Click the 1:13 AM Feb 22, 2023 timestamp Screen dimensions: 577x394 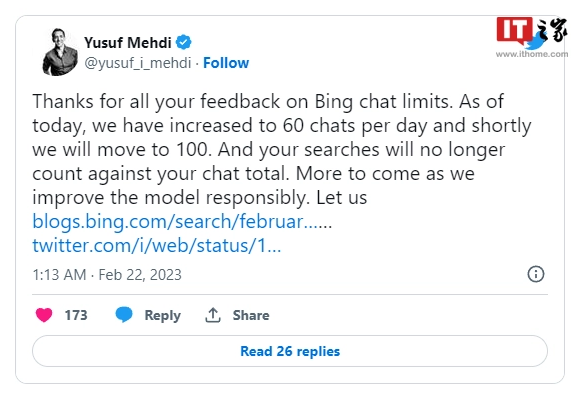point(107,275)
